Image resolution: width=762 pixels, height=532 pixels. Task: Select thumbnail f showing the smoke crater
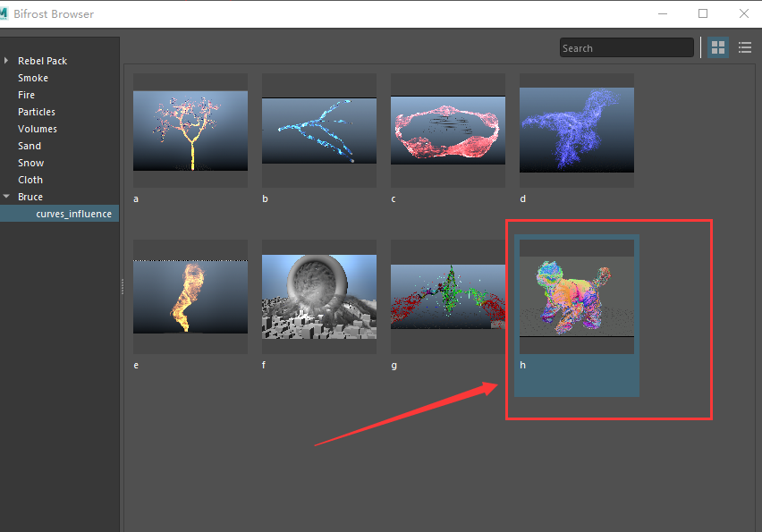pos(318,294)
